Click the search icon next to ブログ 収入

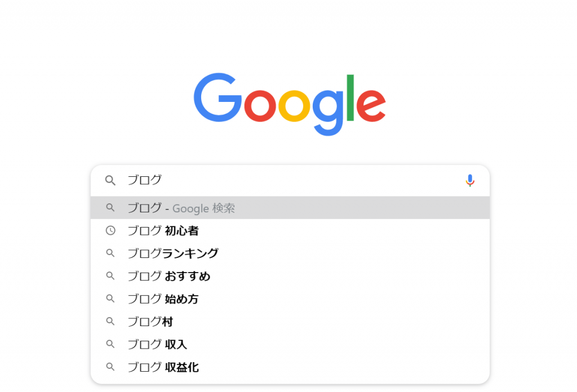[x=110, y=344]
